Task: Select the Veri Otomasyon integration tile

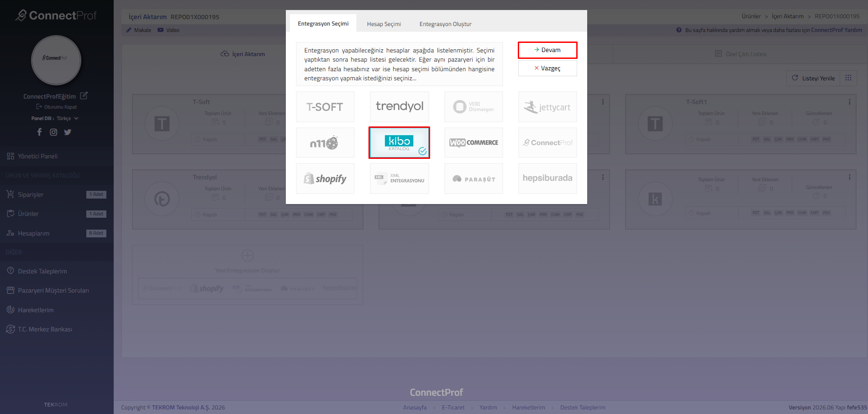Action: coord(473,107)
